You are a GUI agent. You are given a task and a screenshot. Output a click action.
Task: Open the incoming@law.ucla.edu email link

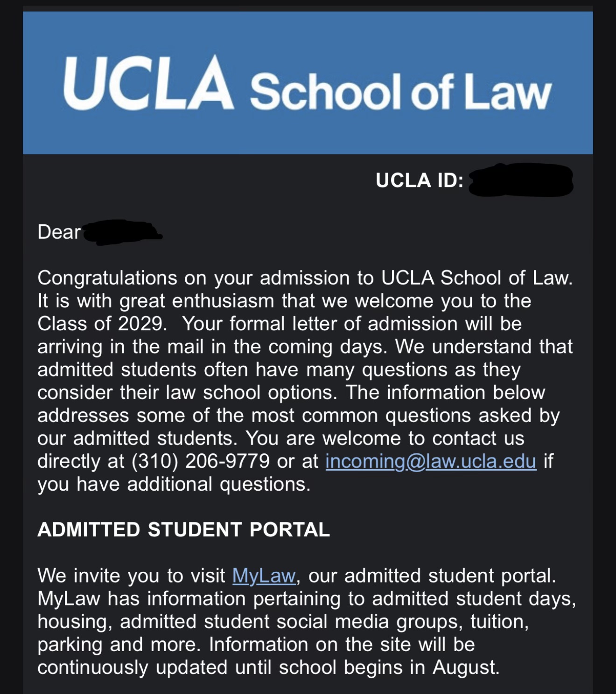tap(431, 461)
